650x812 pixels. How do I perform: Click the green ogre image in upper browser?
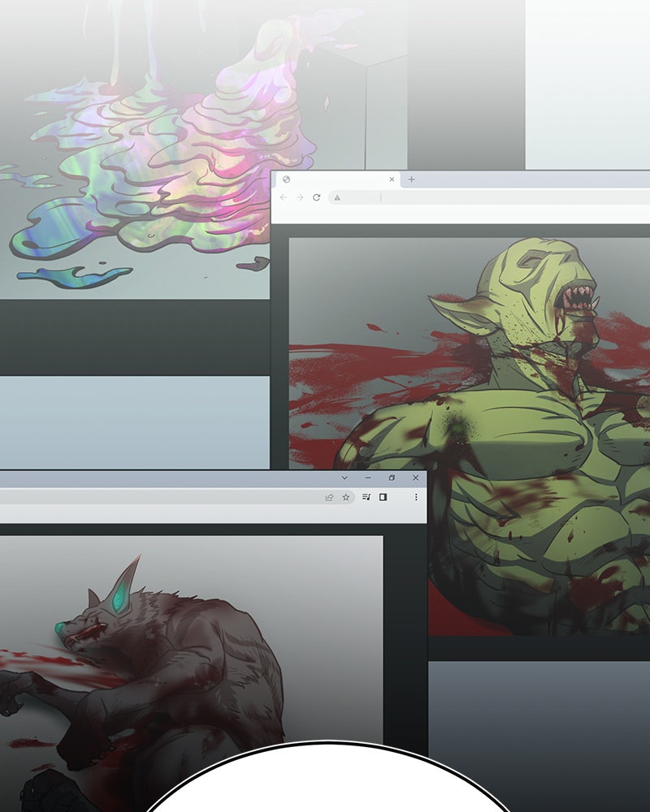tap(469, 436)
